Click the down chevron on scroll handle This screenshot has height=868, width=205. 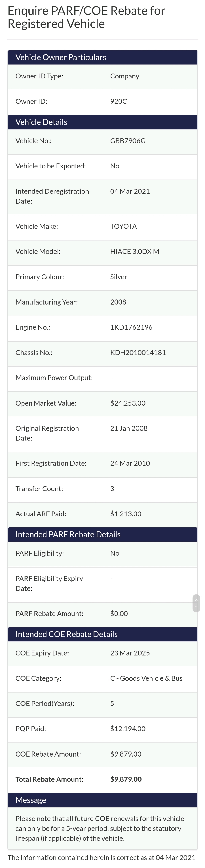[196, 607]
